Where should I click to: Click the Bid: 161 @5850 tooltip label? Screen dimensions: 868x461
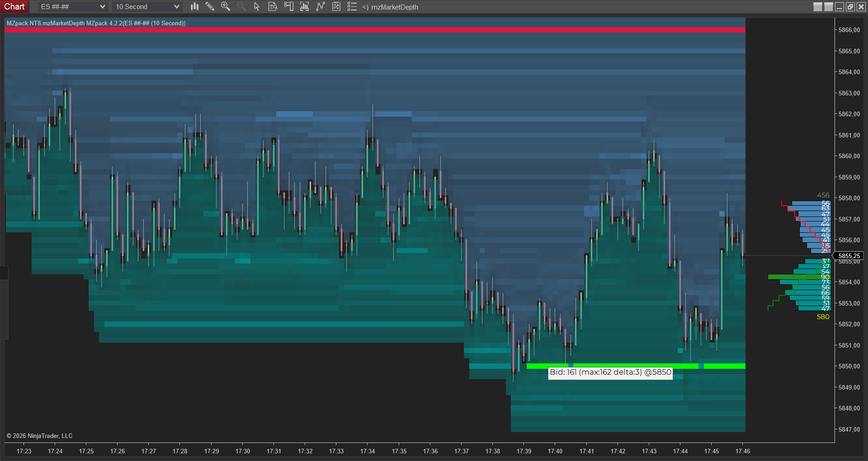610,372
